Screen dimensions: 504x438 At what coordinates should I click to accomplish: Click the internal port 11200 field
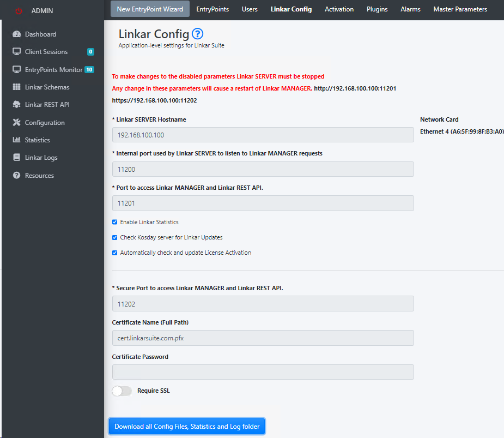263,169
